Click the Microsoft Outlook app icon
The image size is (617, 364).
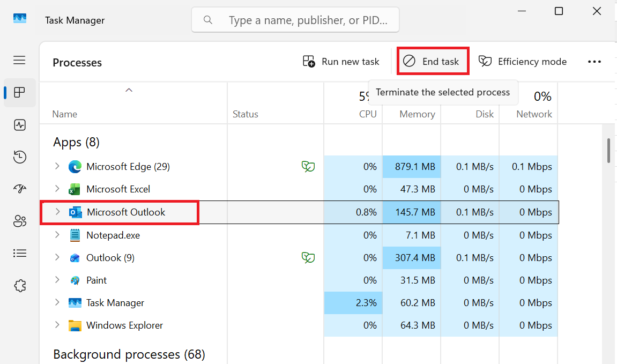coord(75,212)
